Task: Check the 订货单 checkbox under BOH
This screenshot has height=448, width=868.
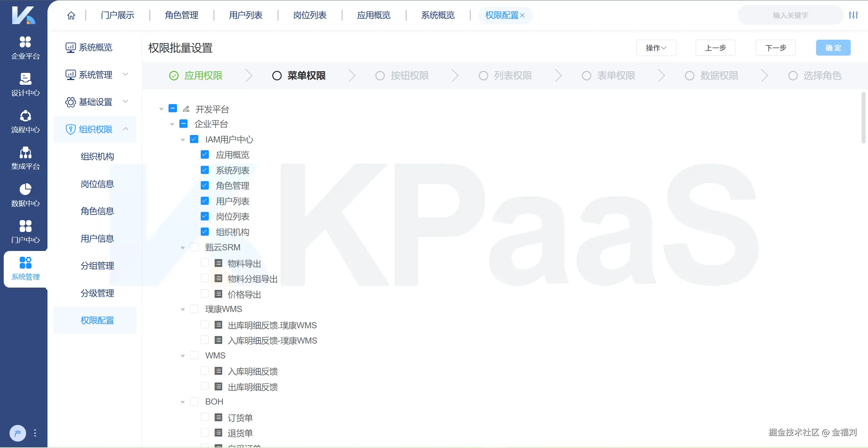Action: 205,417
